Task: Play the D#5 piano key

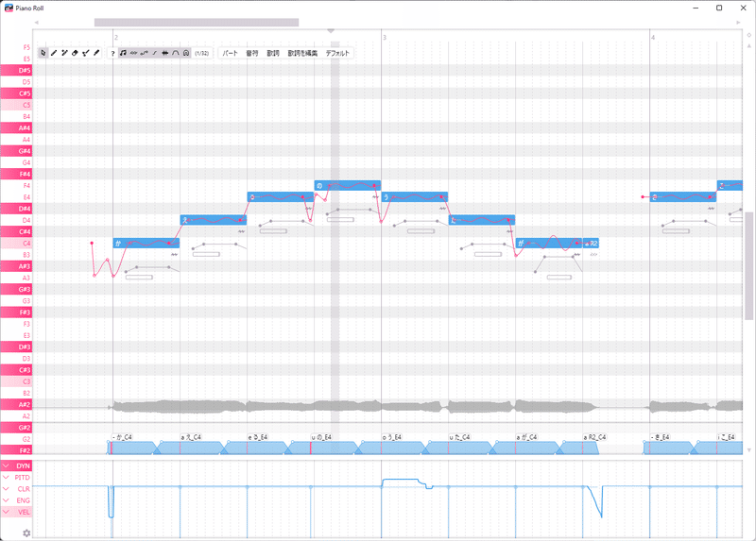Action: click(16, 70)
